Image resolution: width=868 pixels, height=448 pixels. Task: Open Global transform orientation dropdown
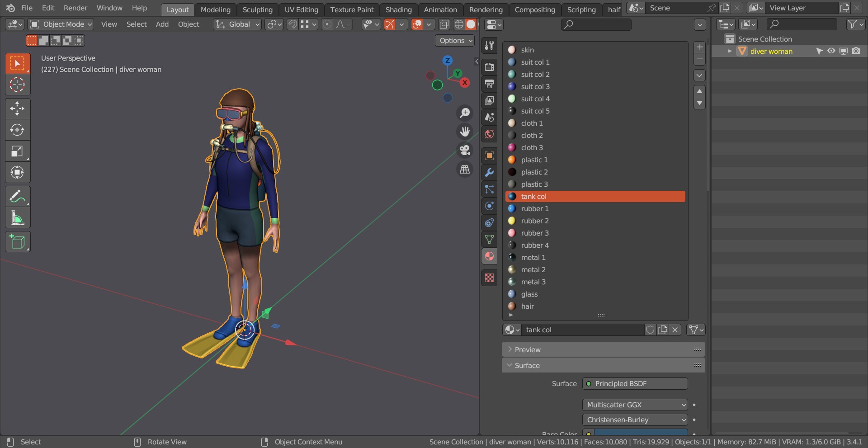pos(237,24)
